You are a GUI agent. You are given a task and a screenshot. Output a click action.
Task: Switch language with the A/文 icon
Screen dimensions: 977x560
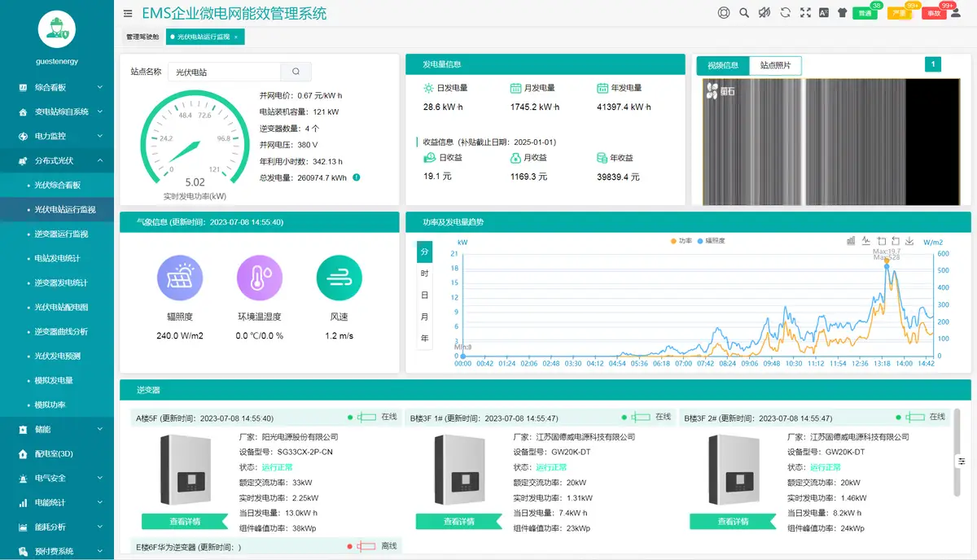824,12
